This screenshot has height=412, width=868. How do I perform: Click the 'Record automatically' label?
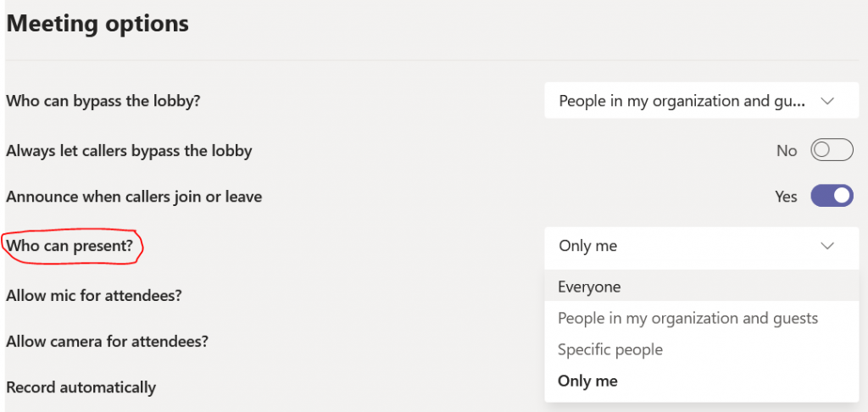tap(81, 387)
